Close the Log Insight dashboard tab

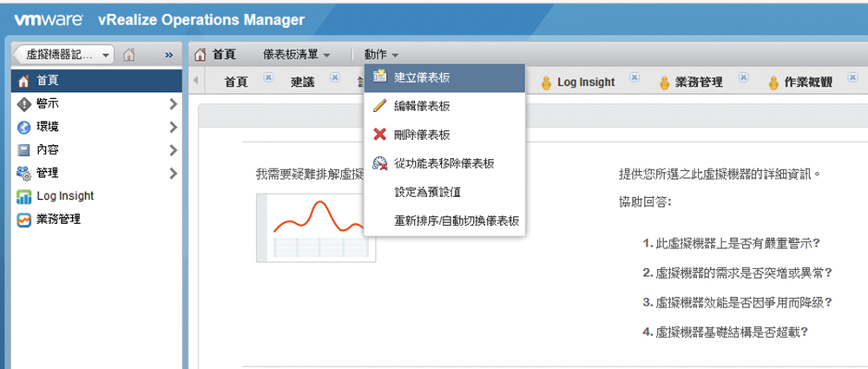point(635,77)
